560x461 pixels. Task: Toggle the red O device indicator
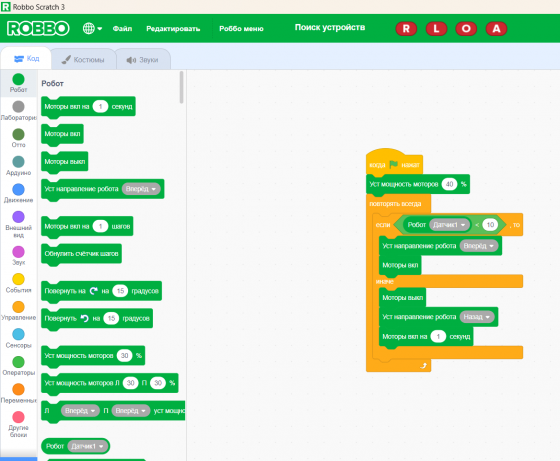tap(466, 29)
